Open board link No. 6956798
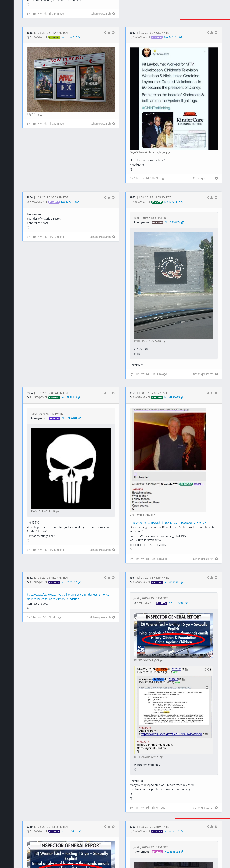Image resolution: width=230 pixels, height=868 pixels. point(71,202)
